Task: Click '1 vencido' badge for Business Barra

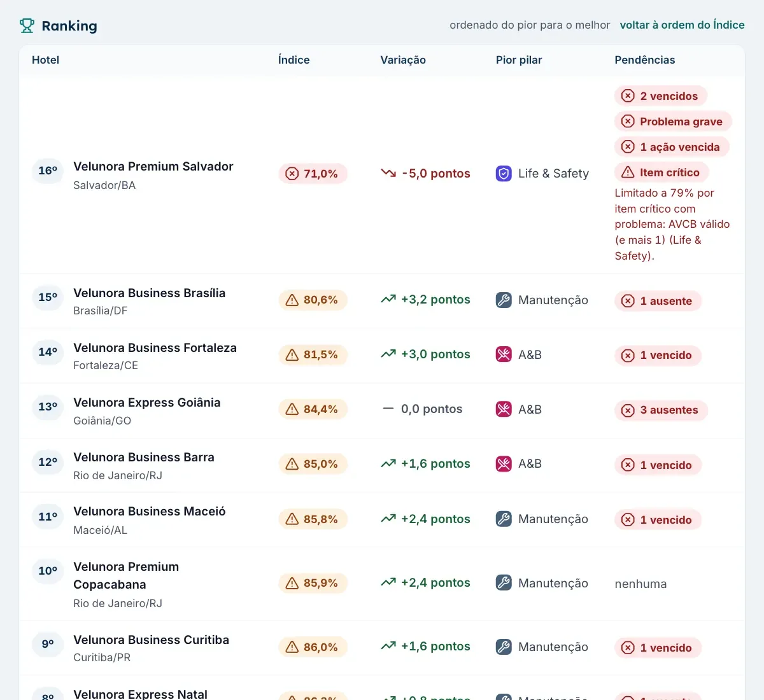Action: tap(658, 465)
